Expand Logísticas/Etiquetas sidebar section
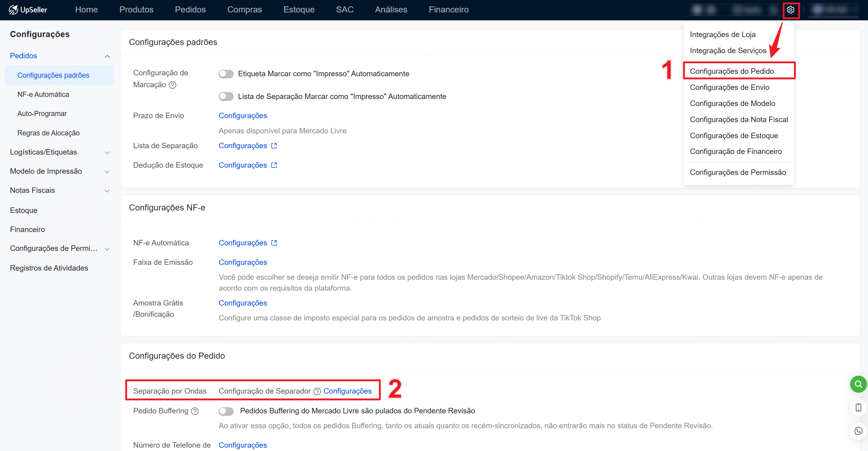This screenshot has height=451, width=868. point(107,152)
